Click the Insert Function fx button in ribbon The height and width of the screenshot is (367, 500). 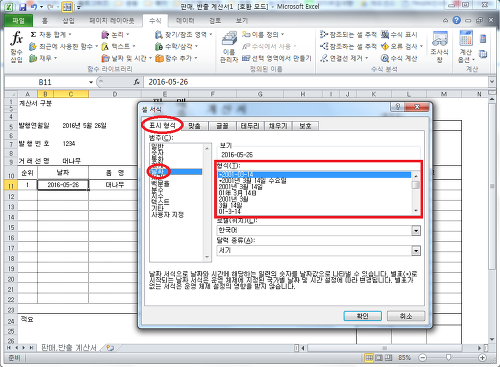[16, 47]
